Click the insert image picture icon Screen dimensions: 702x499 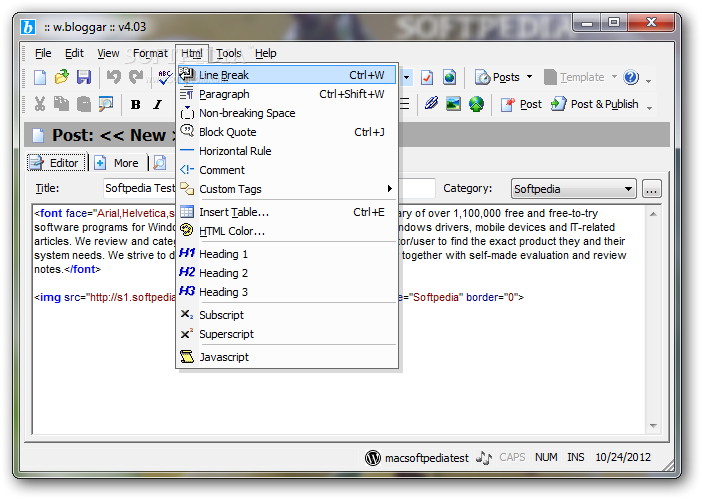pyautogui.click(x=454, y=104)
